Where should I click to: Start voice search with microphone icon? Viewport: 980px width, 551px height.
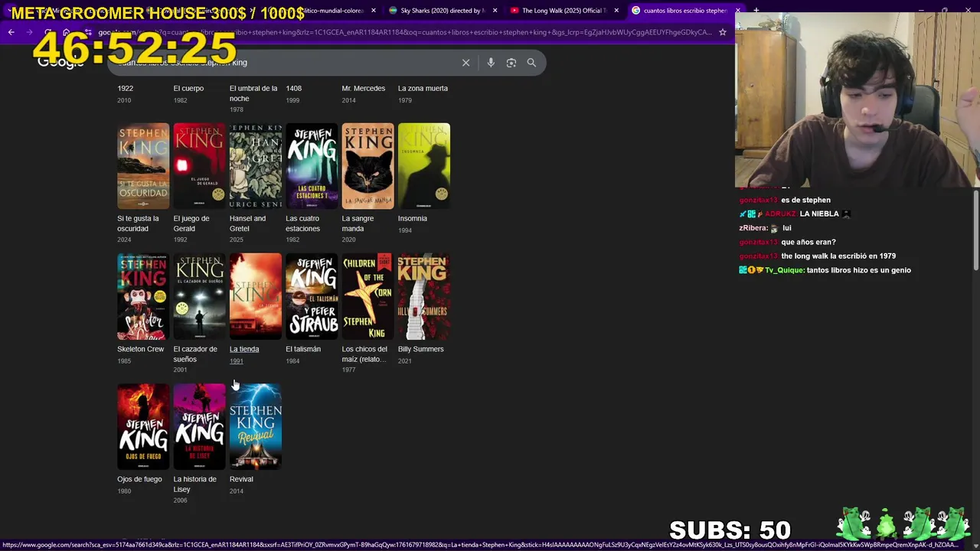click(x=491, y=63)
